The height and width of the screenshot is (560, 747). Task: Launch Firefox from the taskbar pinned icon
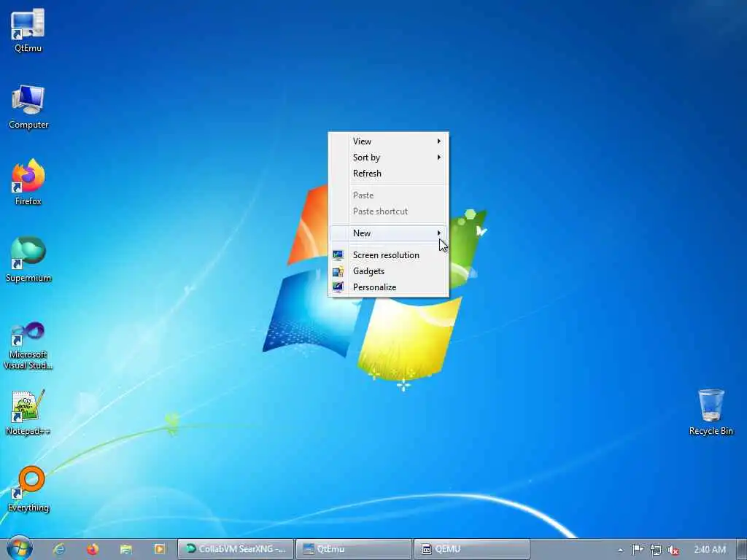93,549
